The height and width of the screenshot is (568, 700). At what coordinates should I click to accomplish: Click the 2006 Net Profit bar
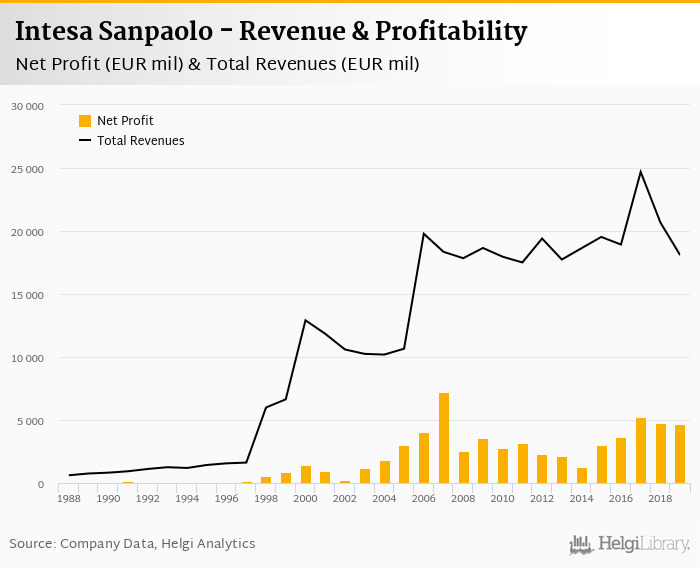424,458
